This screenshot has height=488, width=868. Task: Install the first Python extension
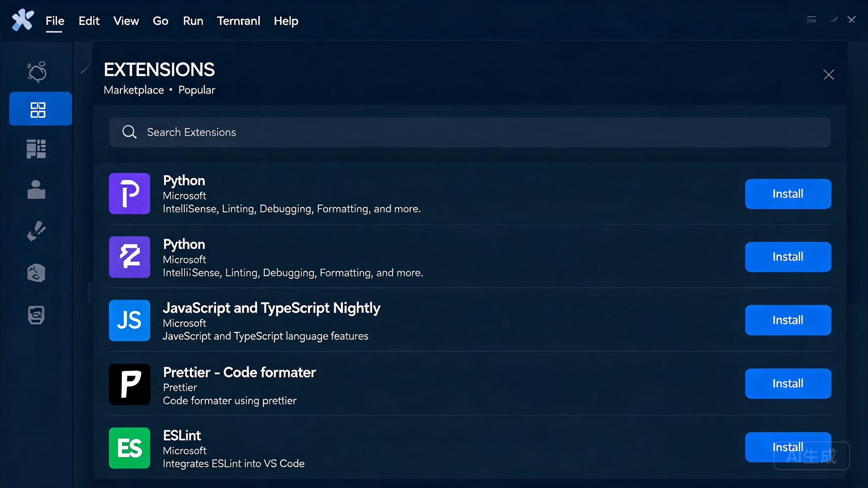point(788,194)
